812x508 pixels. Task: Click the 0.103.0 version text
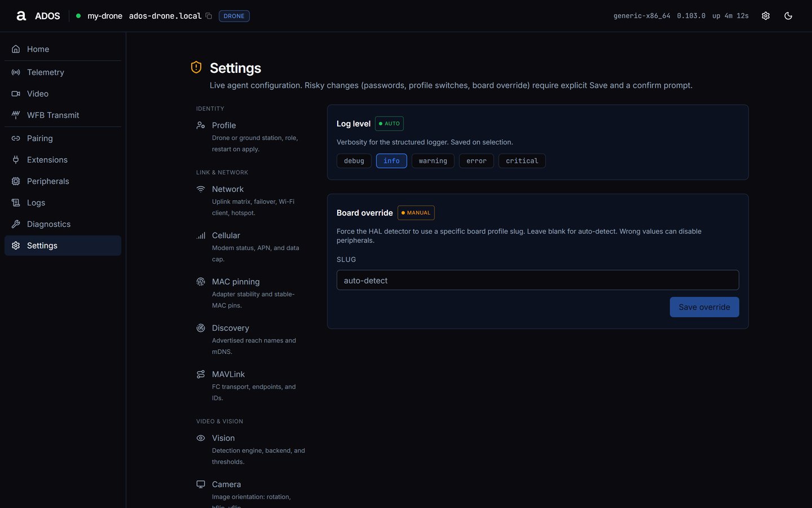(691, 16)
